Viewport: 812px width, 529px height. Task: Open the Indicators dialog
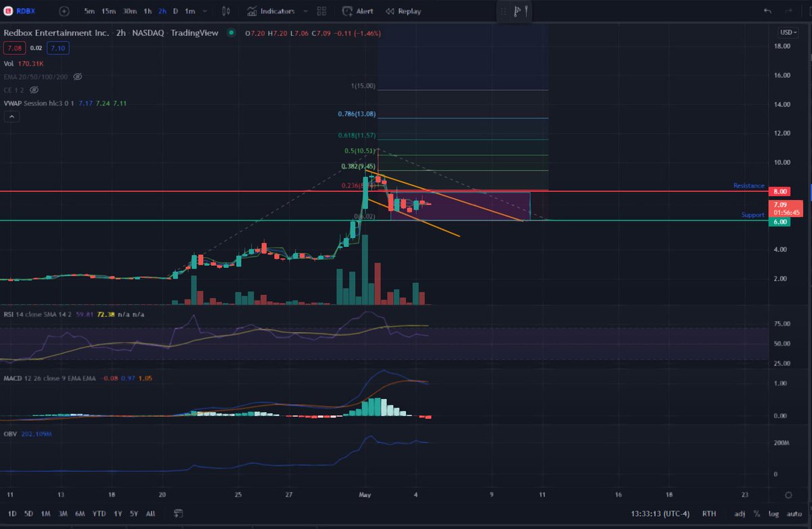(270, 11)
